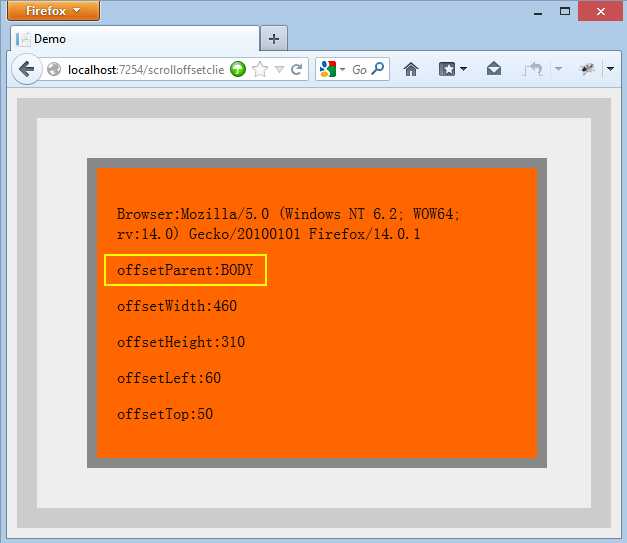Click the green circular arrow icon in address bar

(238, 69)
